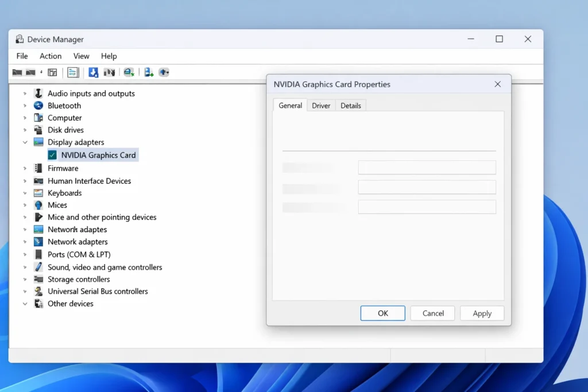Click the Show/Hide Console Tree icon
Viewport: 588px width, 392px height.
pyautogui.click(x=52, y=72)
